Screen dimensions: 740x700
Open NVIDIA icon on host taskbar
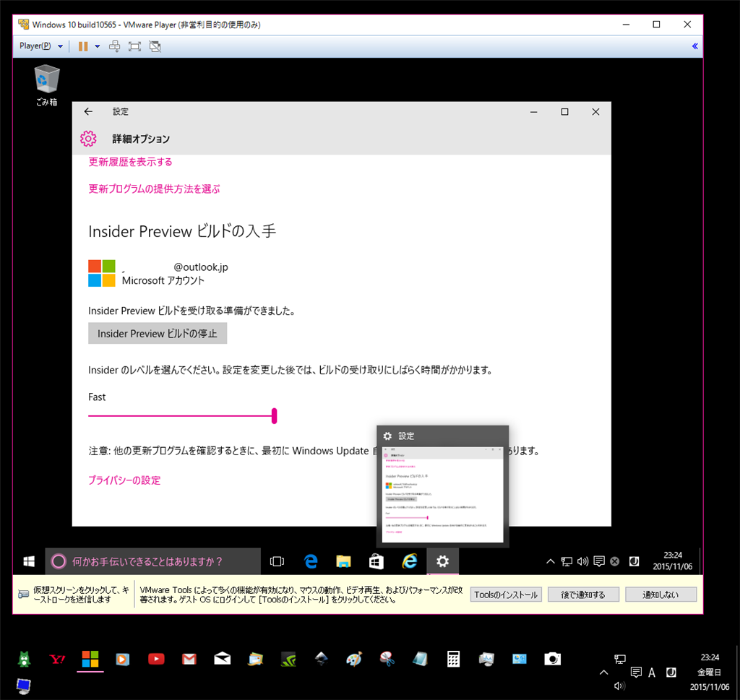288,659
